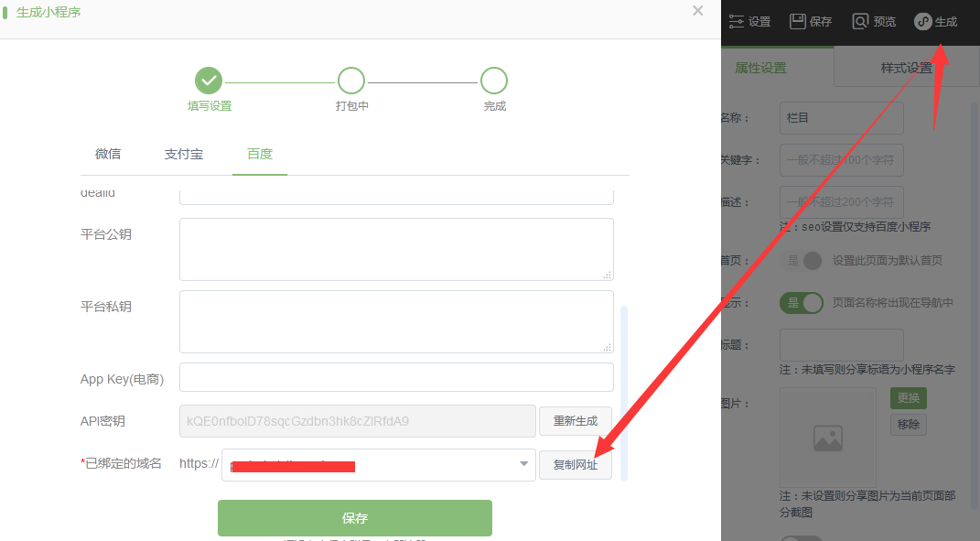This screenshot has width=980, height=541.
Task: Click the 完成 step circle
Action: 494,81
